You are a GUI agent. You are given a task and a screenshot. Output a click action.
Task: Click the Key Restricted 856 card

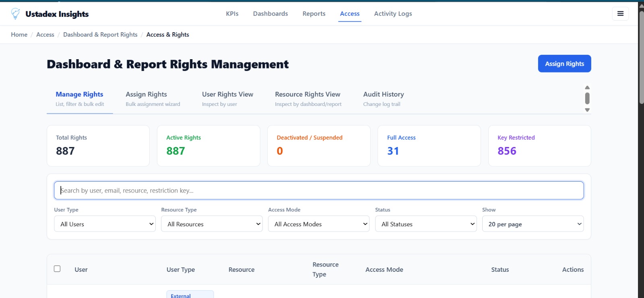(x=539, y=146)
